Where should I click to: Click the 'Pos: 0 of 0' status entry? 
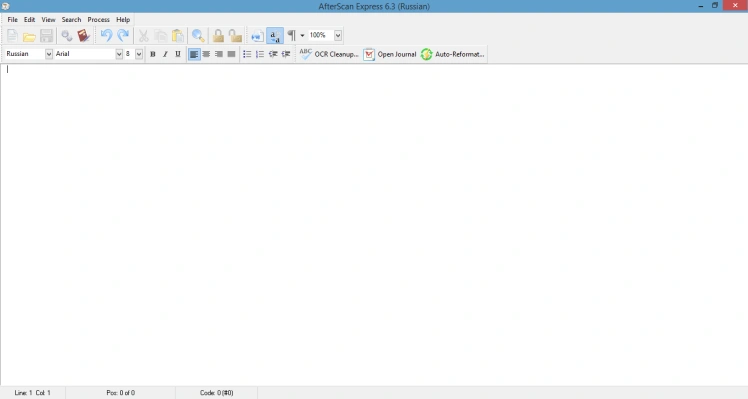coord(121,393)
